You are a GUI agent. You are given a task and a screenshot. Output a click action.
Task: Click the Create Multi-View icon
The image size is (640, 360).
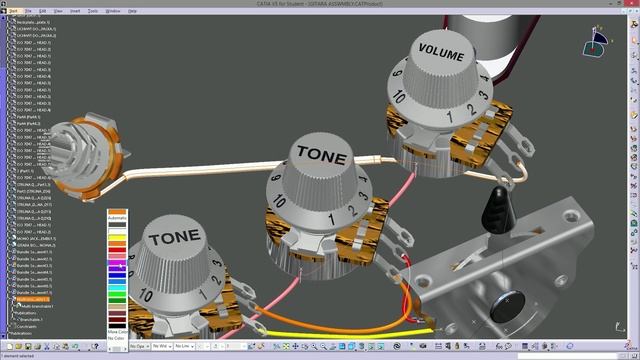point(342,347)
